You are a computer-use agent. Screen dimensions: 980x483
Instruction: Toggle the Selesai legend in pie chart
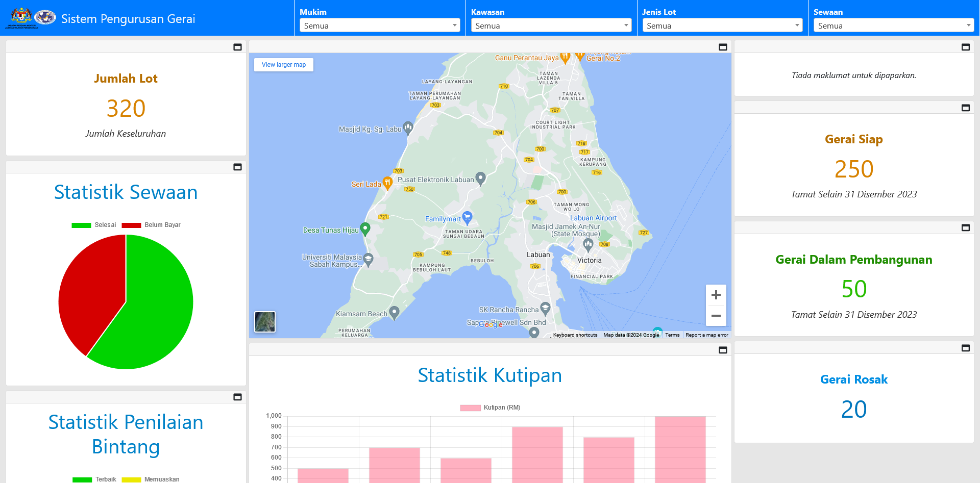(x=94, y=225)
